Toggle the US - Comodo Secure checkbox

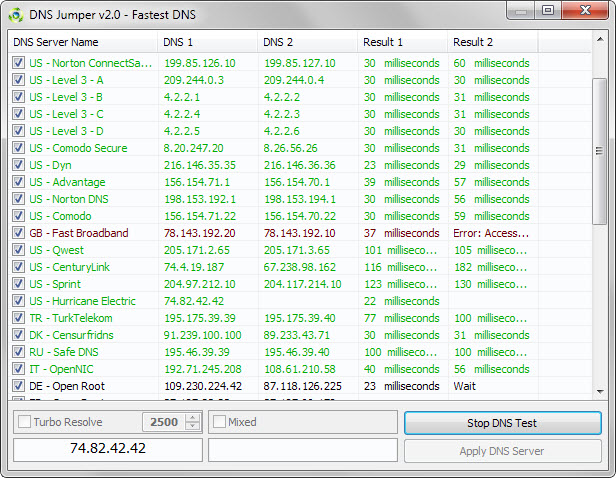tap(18, 148)
